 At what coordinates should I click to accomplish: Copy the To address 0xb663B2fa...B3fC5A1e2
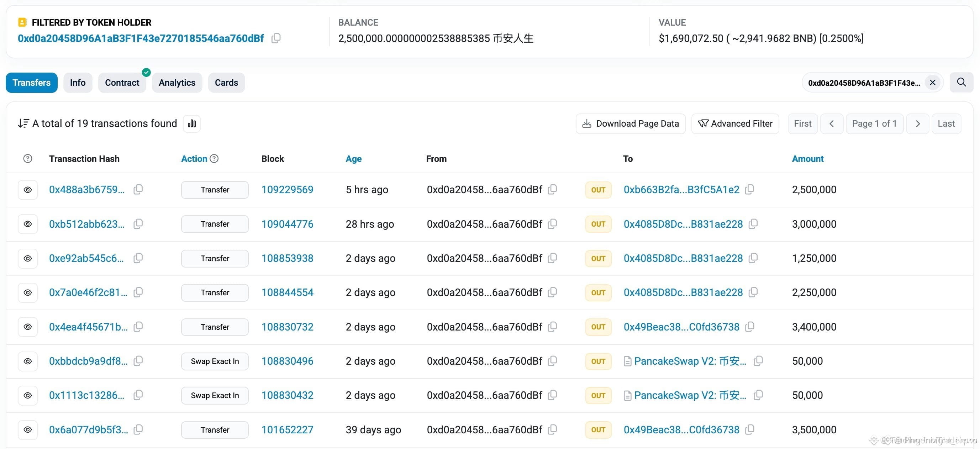pos(749,189)
